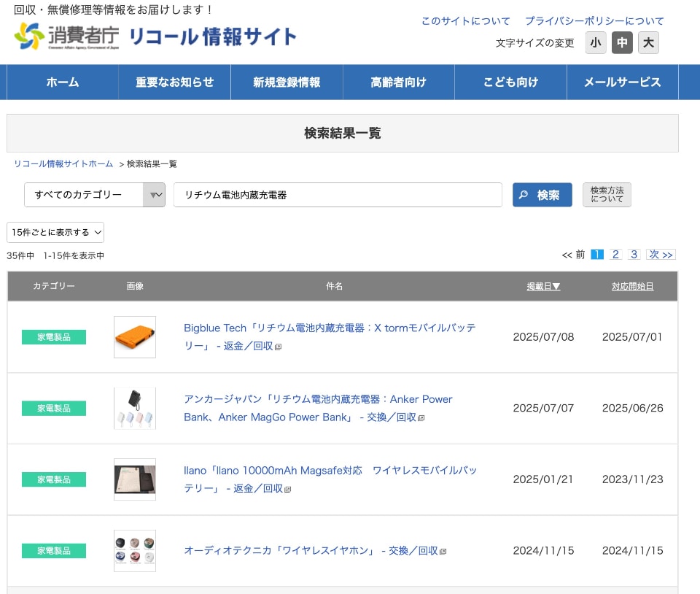The height and width of the screenshot is (594, 700).
Task: Open the Anker Power Bank thumbnail
Action: 135,408
